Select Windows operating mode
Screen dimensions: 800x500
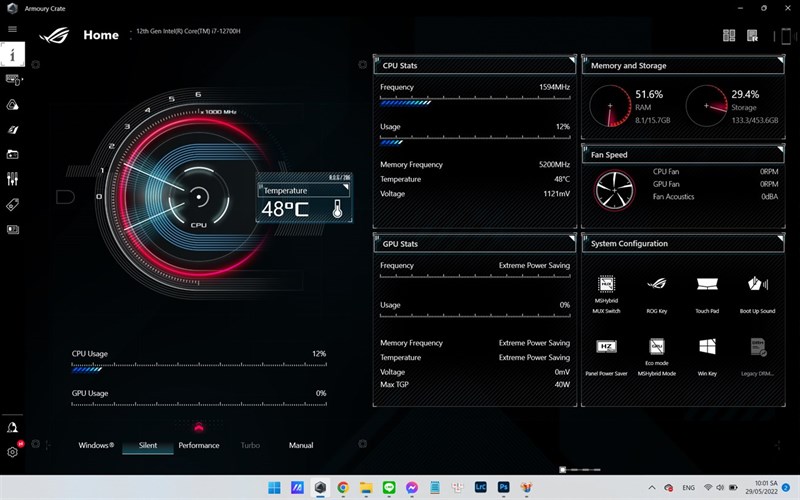point(96,445)
